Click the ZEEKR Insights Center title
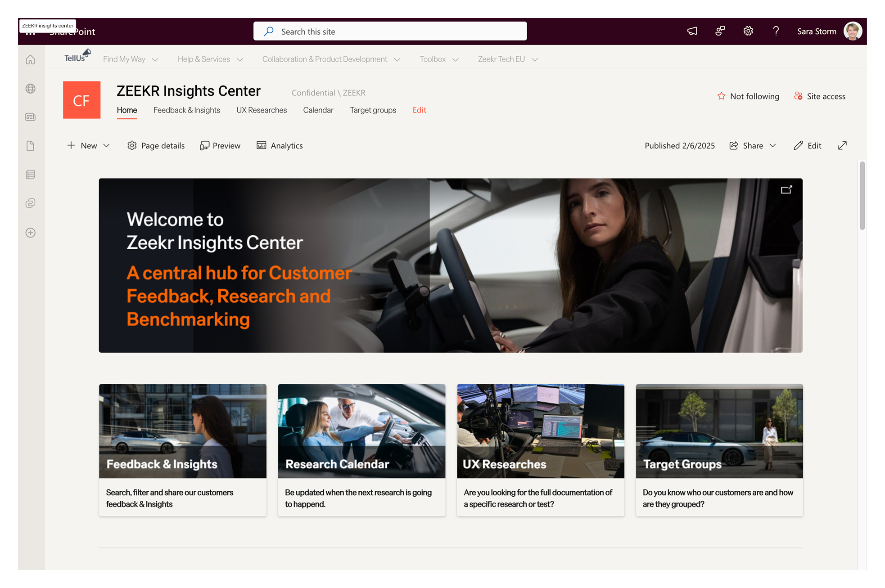885x588 pixels. pyautogui.click(x=189, y=91)
